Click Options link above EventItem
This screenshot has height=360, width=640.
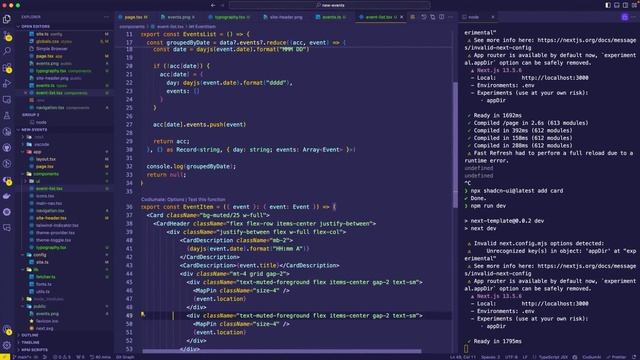(x=176, y=200)
